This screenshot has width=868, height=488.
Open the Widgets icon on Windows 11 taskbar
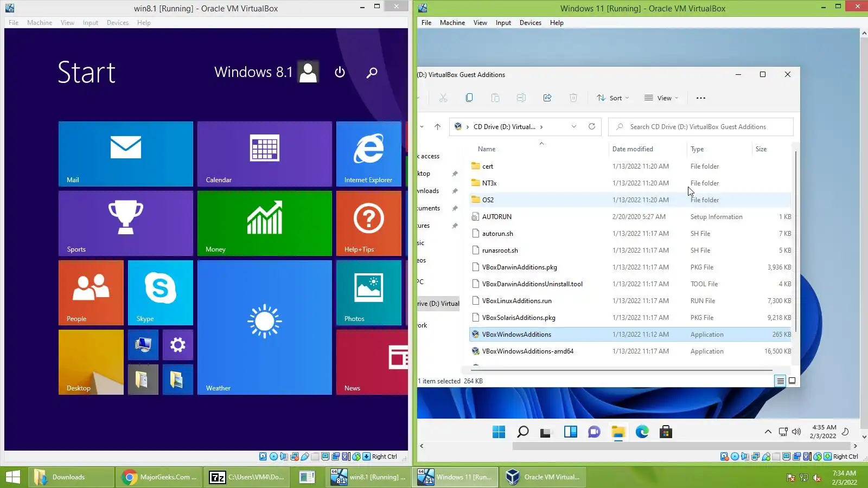[571, 432]
